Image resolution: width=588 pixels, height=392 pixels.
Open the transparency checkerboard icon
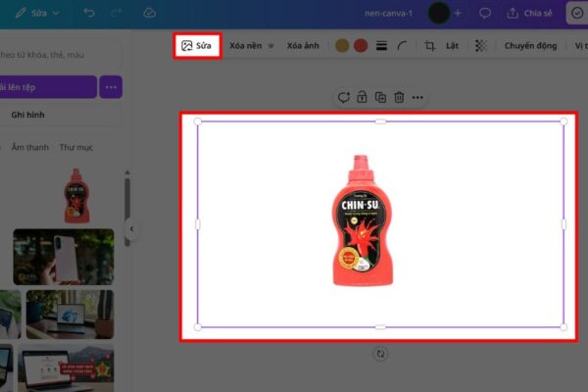coord(480,46)
